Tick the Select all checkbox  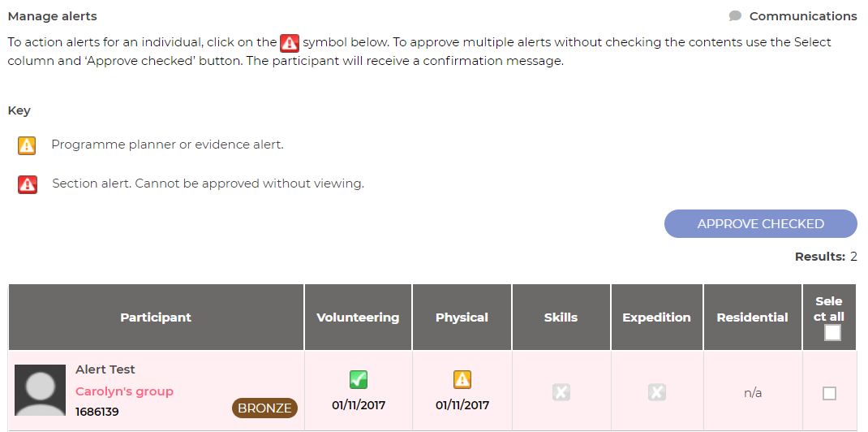832,332
